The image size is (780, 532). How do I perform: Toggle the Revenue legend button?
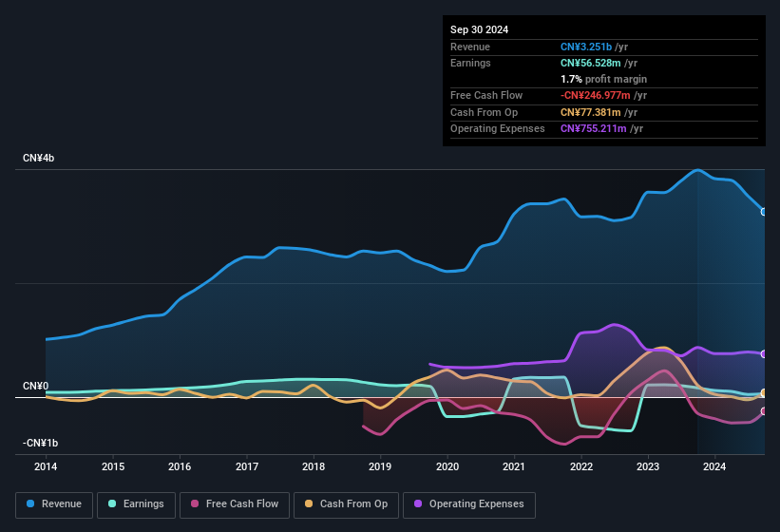point(54,504)
